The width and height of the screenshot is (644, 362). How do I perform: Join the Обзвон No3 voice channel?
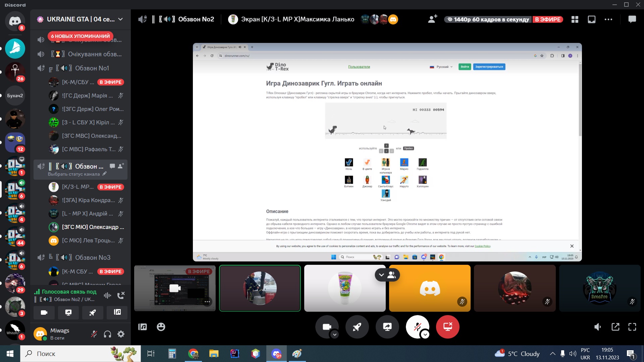pos(80,257)
